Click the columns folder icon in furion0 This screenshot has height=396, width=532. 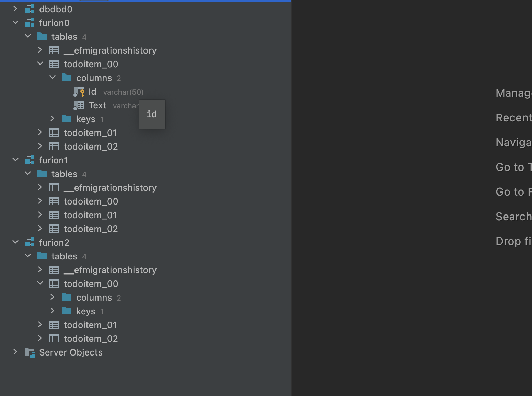[67, 77]
